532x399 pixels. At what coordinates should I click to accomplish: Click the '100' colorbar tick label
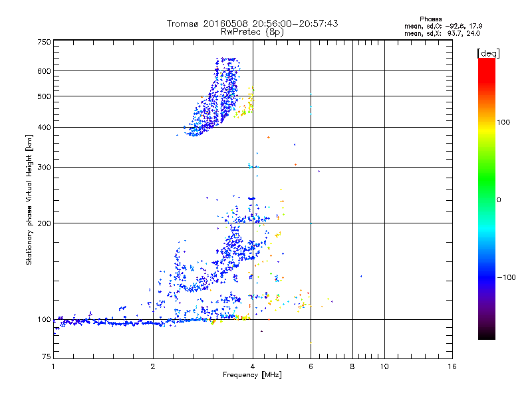(503, 122)
